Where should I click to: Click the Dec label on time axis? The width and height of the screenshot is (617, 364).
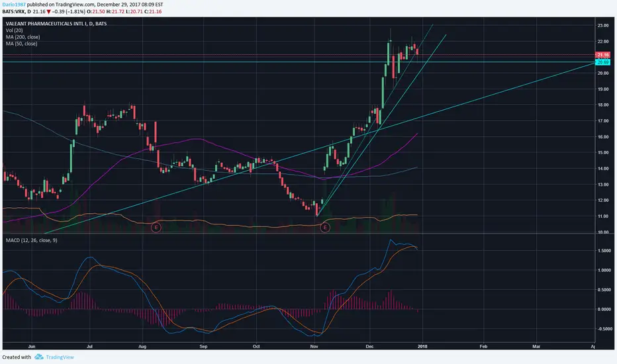[x=369, y=347]
